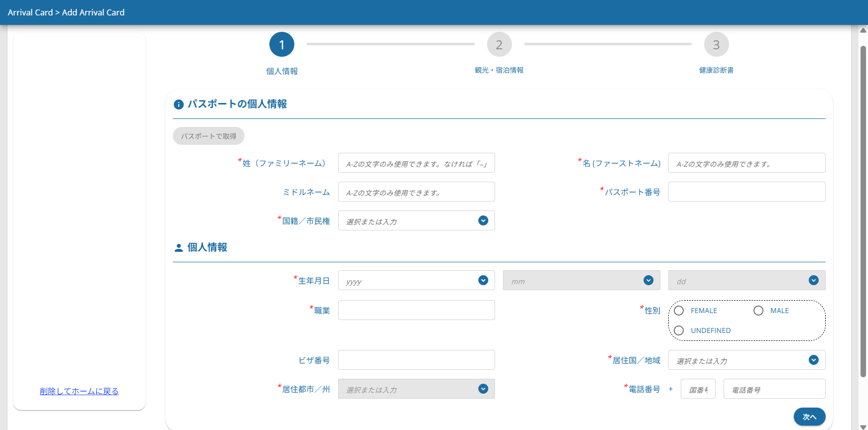Click the 観光・宿泊情報 step label
Viewport: 868px width, 430px height.
499,70
